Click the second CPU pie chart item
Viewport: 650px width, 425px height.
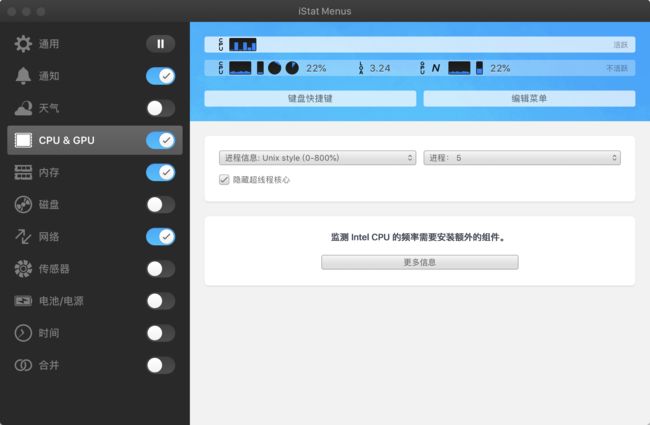(x=292, y=68)
